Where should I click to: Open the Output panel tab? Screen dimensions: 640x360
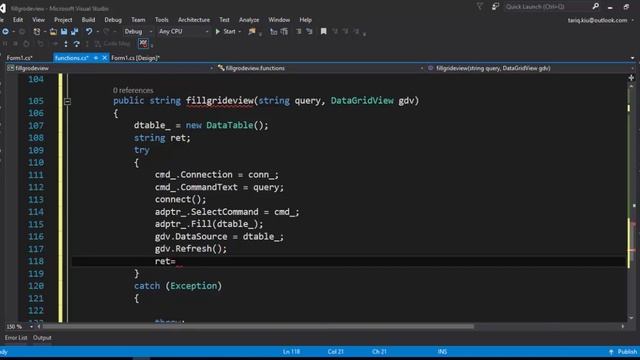coord(42,338)
